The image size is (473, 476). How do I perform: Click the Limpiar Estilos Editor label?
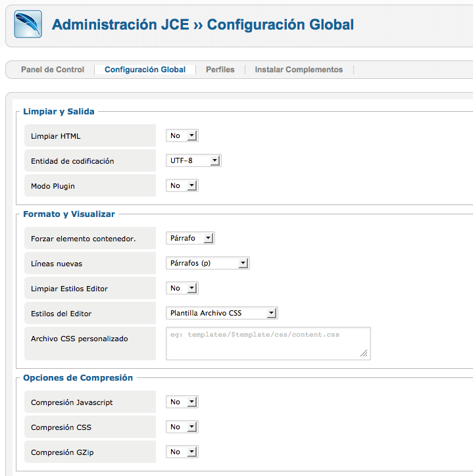[69, 289]
